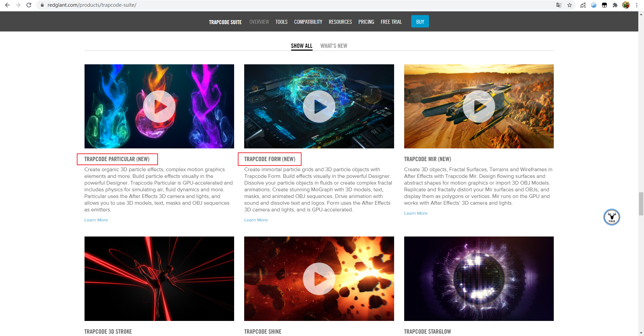The image size is (644, 336).
Task: Click the browser forward arrow
Action: 18,5
